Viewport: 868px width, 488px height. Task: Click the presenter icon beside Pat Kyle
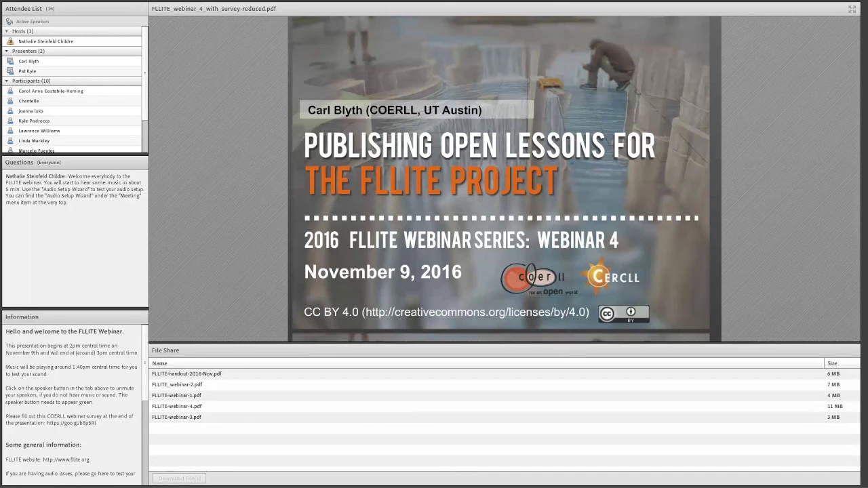[x=10, y=71]
